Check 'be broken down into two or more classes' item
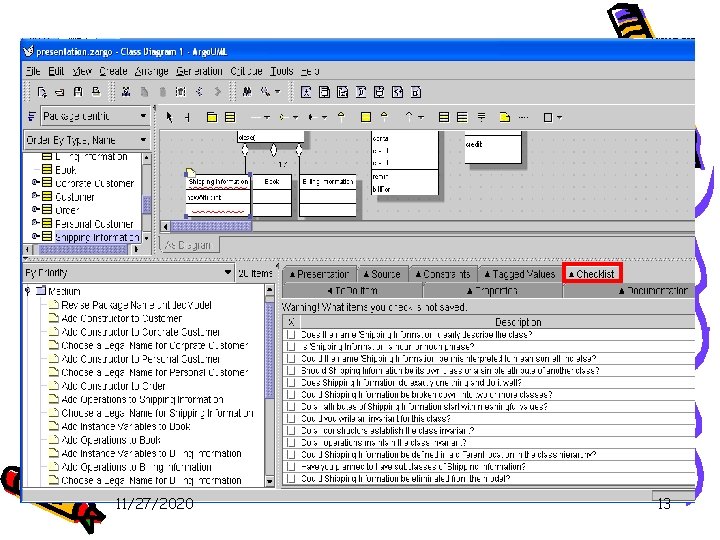 (291, 394)
